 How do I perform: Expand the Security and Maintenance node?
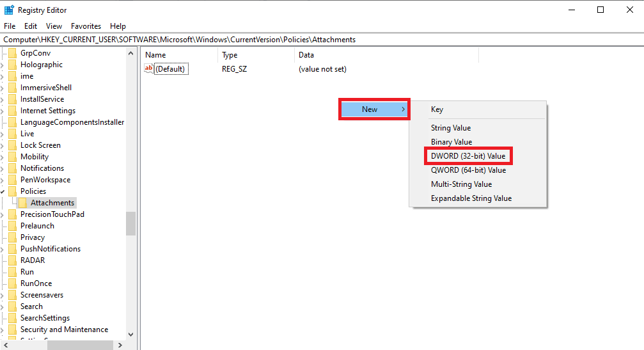(3, 330)
